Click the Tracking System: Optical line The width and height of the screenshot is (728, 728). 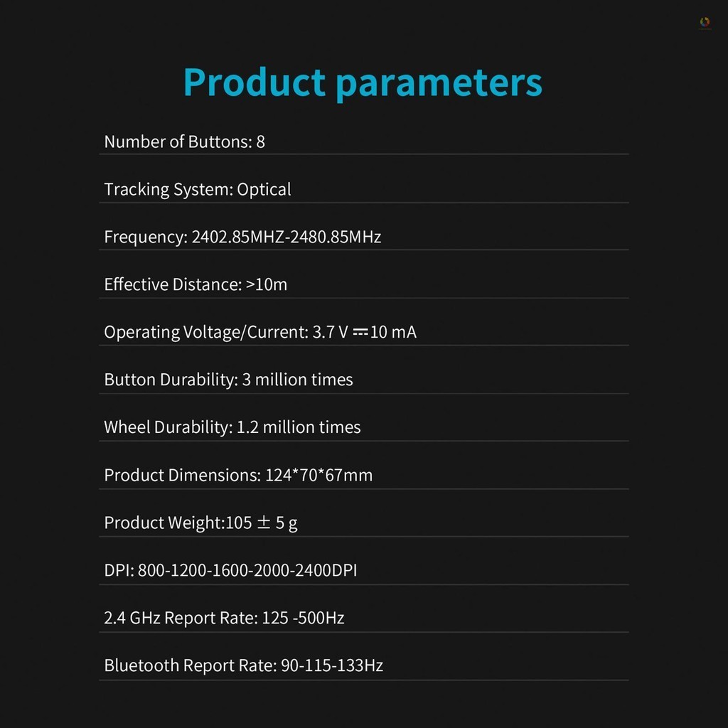[x=197, y=189]
